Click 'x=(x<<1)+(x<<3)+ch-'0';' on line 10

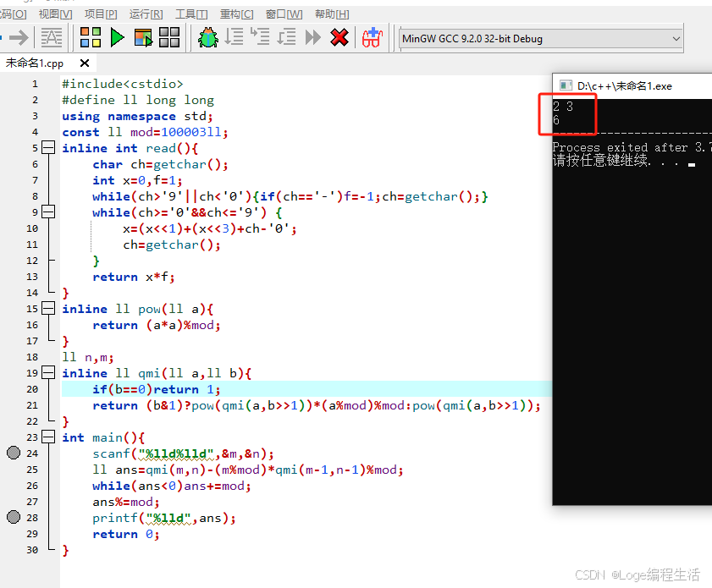(x=210, y=228)
